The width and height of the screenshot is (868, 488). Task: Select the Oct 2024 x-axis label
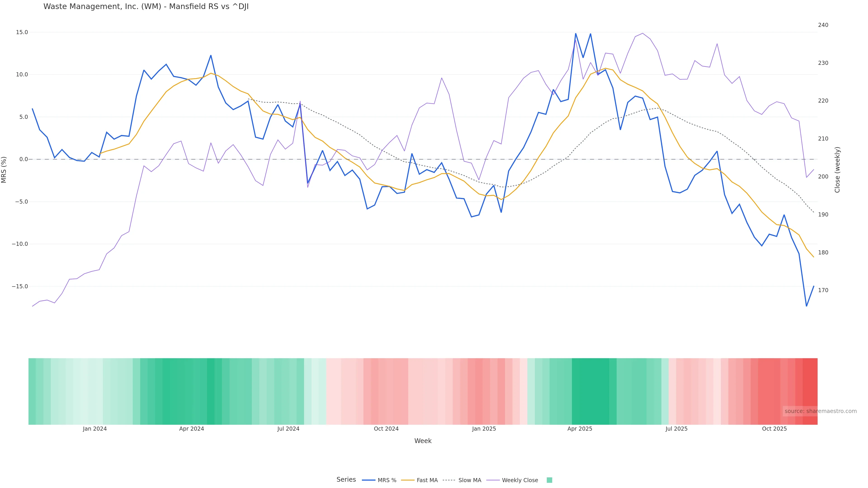coord(386,429)
